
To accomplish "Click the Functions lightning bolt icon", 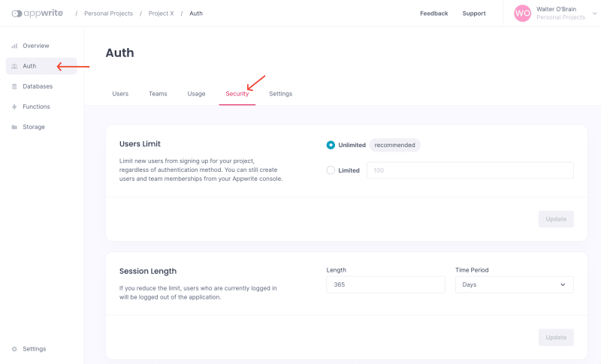I will (14, 107).
